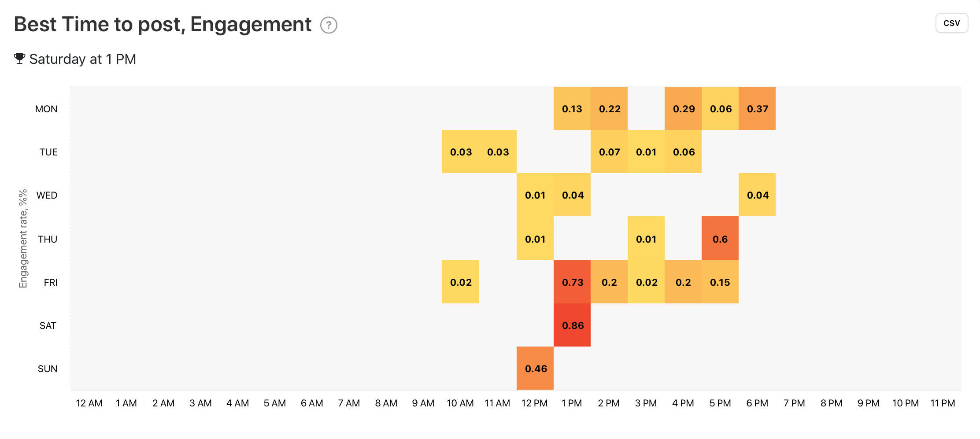Select the Friday 10 AM 0.02 cell
The width and height of the screenshot is (980, 439).
[x=460, y=282]
